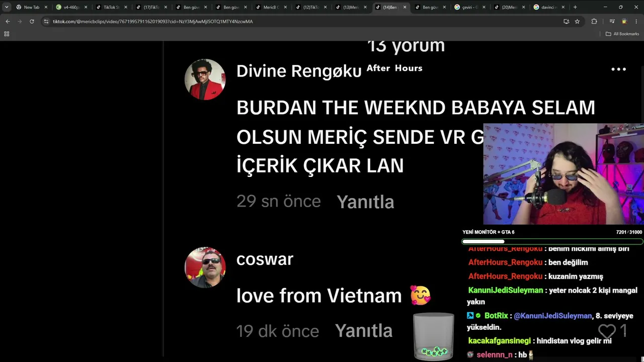Image resolution: width=644 pixels, height=362 pixels.
Task: Open coswar's profile picture
Action: coord(205,267)
